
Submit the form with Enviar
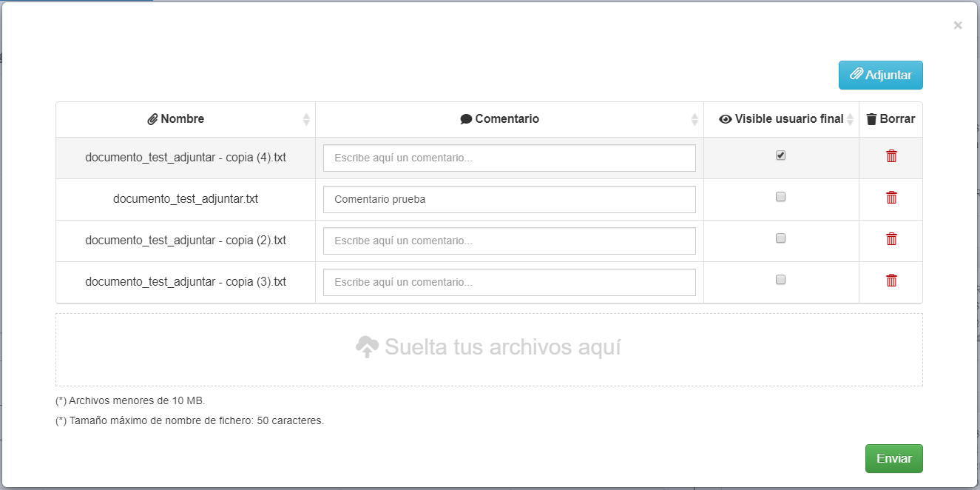click(x=893, y=458)
